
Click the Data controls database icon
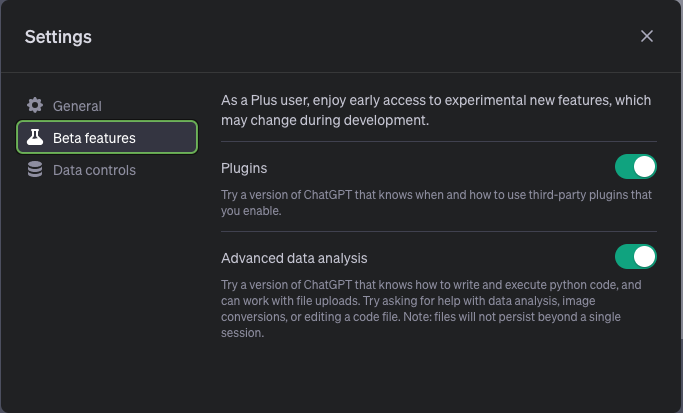click(35, 170)
